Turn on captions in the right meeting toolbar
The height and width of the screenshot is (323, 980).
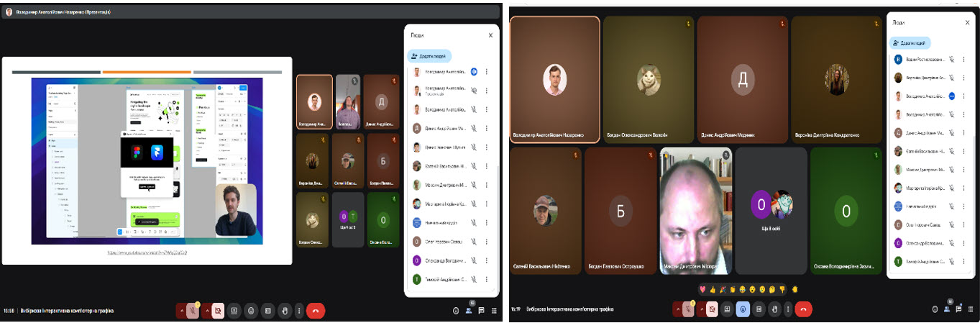(759, 309)
